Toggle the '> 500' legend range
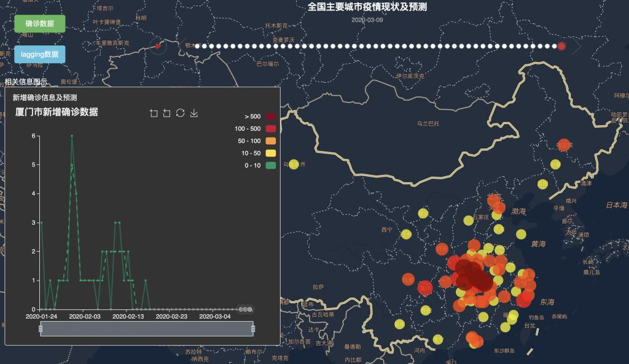 tap(270, 117)
